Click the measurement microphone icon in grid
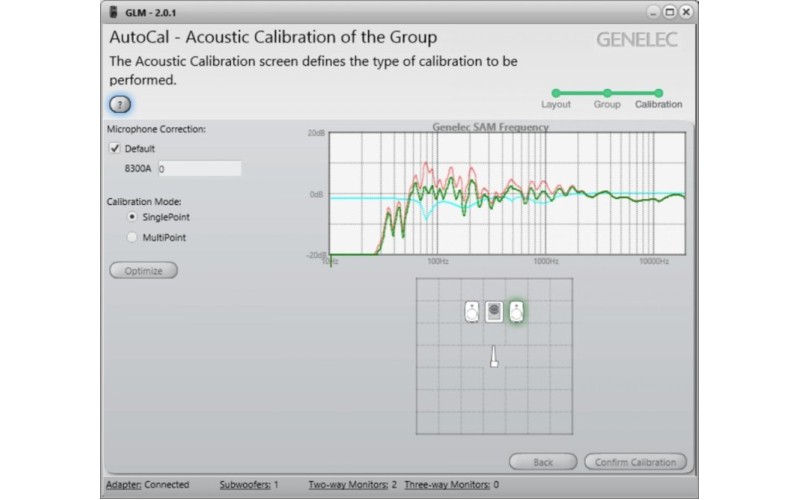This screenshot has height=500, width=800. 494,356
